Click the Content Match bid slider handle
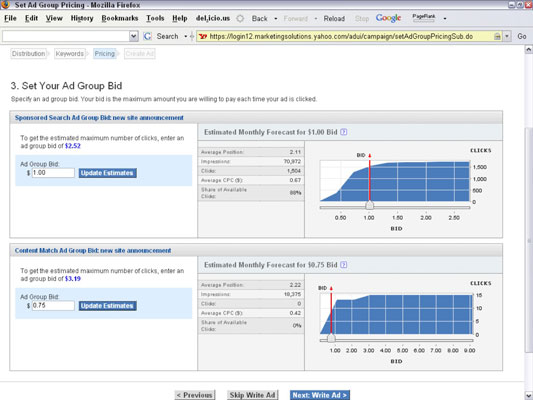The height and width of the screenshot is (400, 533). coord(331,338)
